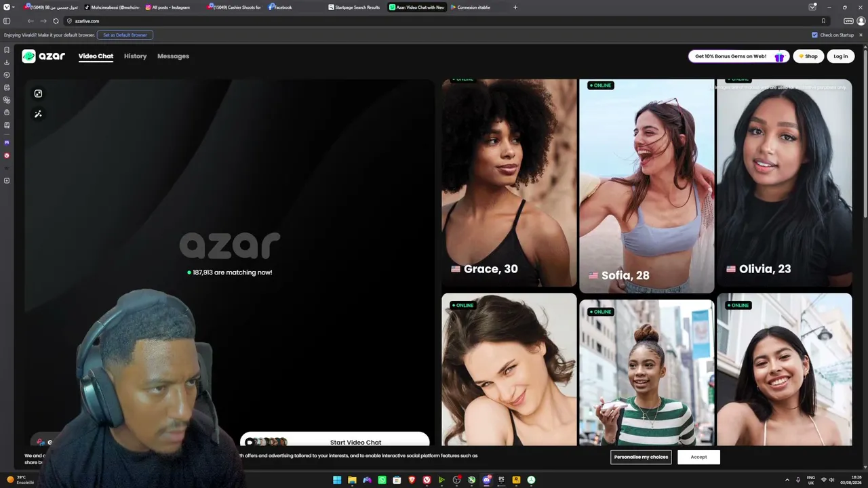The height and width of the screenshot is (488, 868).
Task: Open the Translate panel in the sidebar
Action: coord(7,100)
